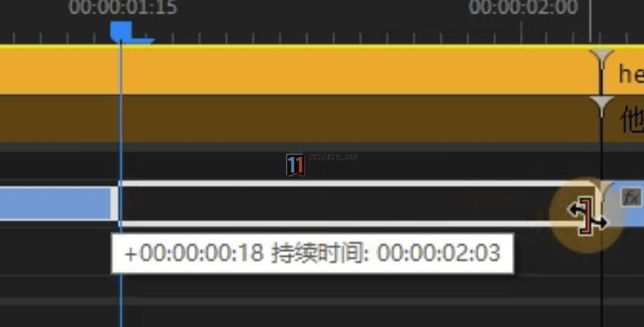The image size is (644, 327).
Task: Click the fx badge on the blue clip
Action: 630,197
